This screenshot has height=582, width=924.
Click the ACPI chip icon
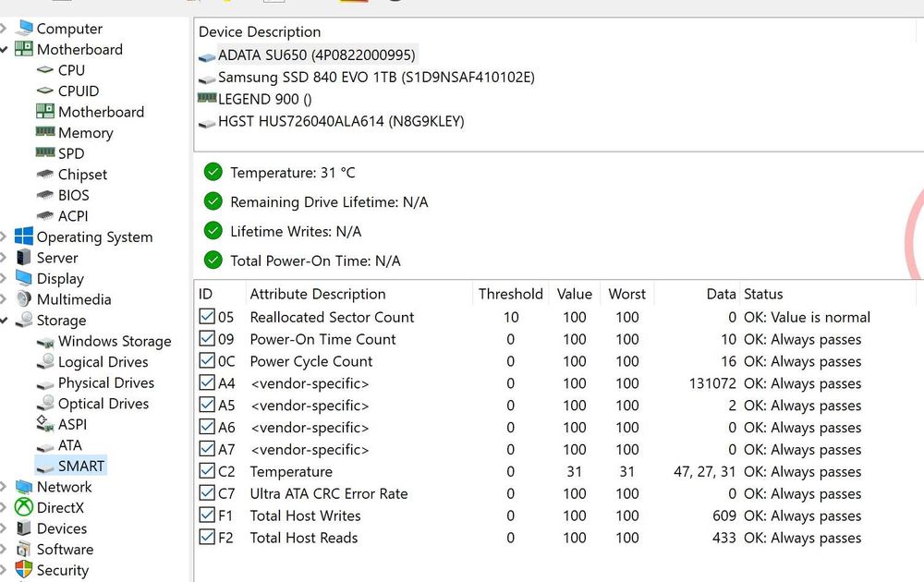click(x=45, y=215)
